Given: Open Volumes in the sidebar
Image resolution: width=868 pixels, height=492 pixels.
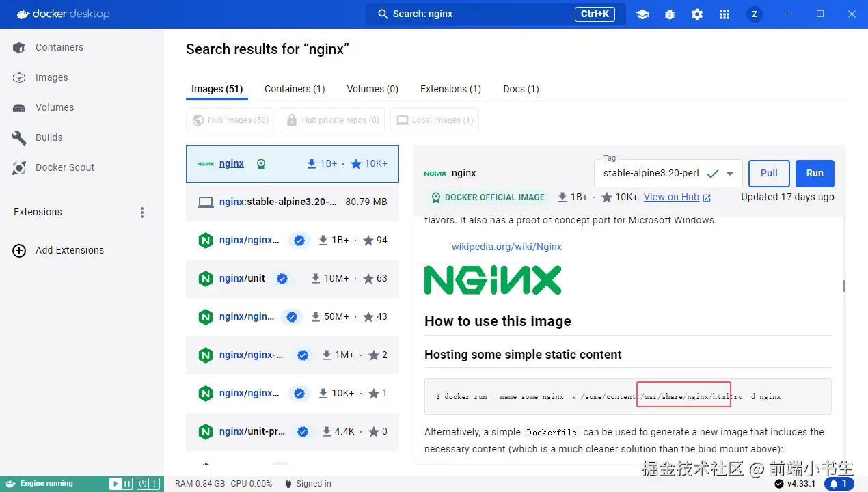Looking at the screenshot, I should [x=82, y=108].
